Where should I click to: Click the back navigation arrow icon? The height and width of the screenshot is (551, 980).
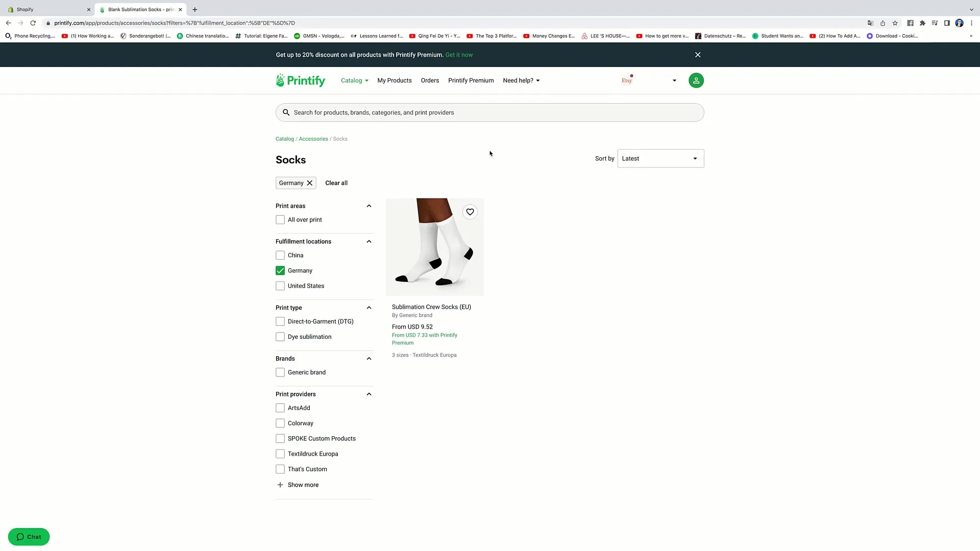tap(8, 23)
